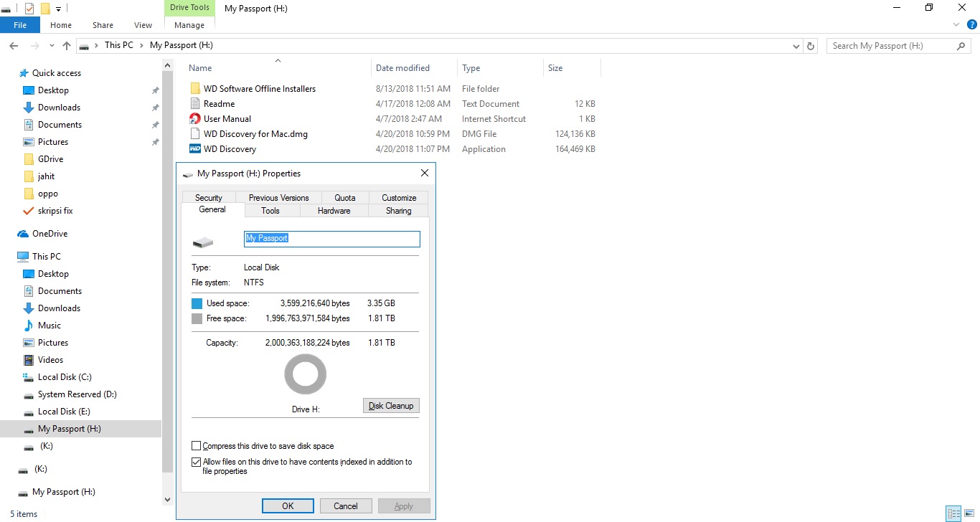
Task: Click the WD Software Offline Installers folder icon
Action: point(195,89)
